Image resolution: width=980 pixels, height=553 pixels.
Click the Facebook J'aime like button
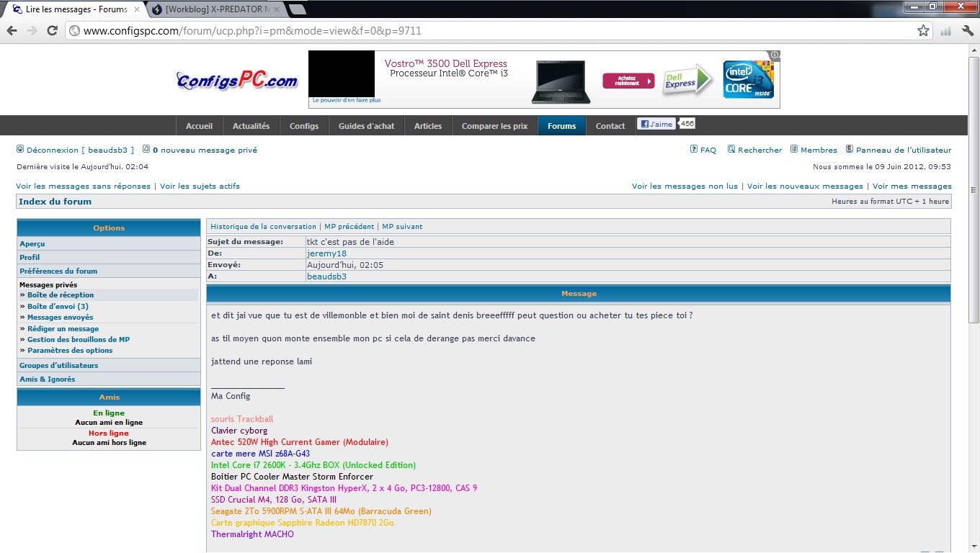[656, 124]
